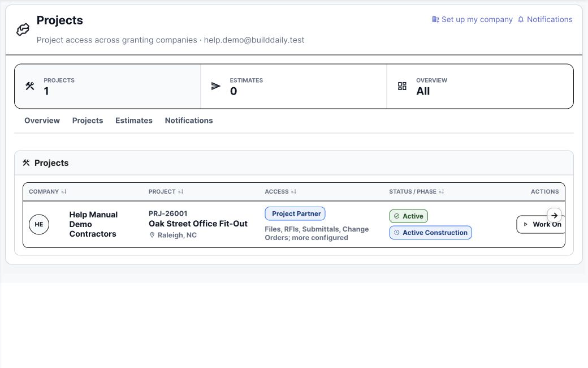Click the Project Partner access badge
The height and width of the screenshot is (368, 588).
tap(295, 213)
